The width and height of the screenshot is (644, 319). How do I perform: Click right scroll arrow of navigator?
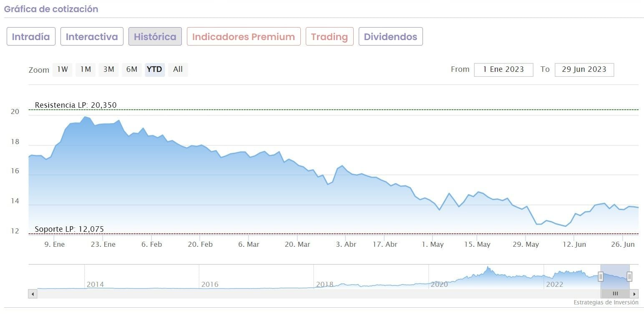634,294
